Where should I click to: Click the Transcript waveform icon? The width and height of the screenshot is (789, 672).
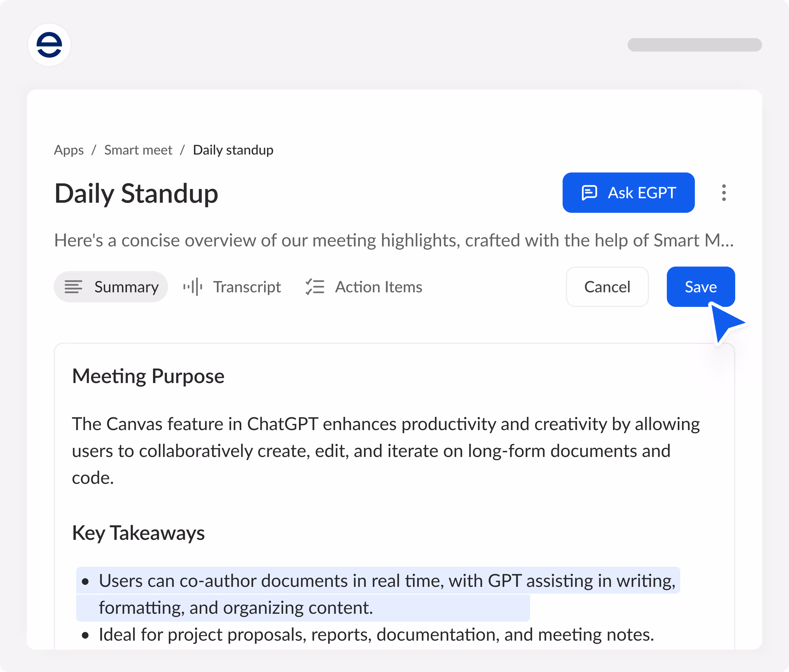point(193,287)
